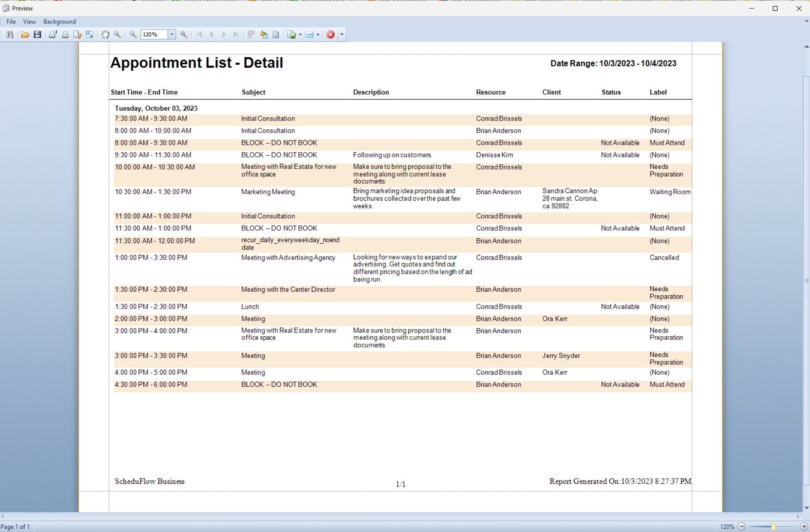The image size is (810, 532).
Task: Expand the 120% zoom dropdown
Action: [x=172, y=34]
